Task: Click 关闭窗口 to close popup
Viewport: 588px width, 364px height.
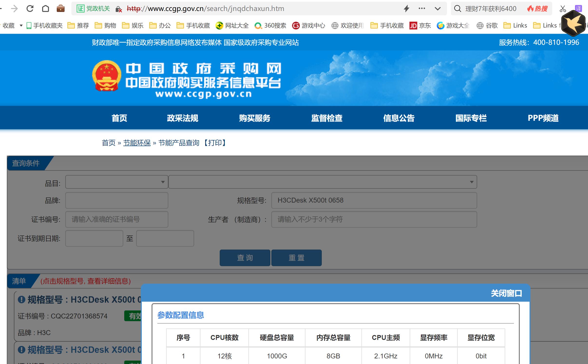Action: pyautogui.click(x=506, y=293)
